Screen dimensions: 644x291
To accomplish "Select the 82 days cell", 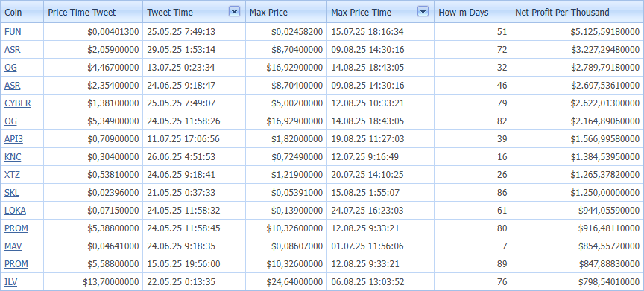I will pyautogui.click(x=473, y=121).
